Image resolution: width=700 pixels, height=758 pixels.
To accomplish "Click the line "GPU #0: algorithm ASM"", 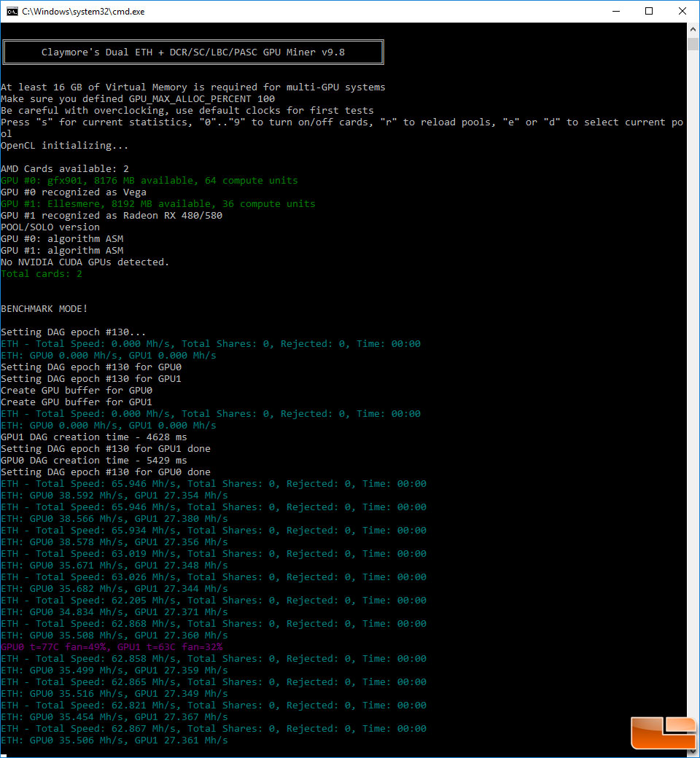I will click(x=62, y=239).
